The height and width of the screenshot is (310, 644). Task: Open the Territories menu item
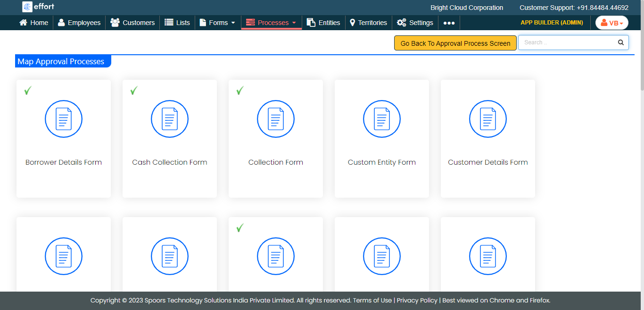click(368, 23)
